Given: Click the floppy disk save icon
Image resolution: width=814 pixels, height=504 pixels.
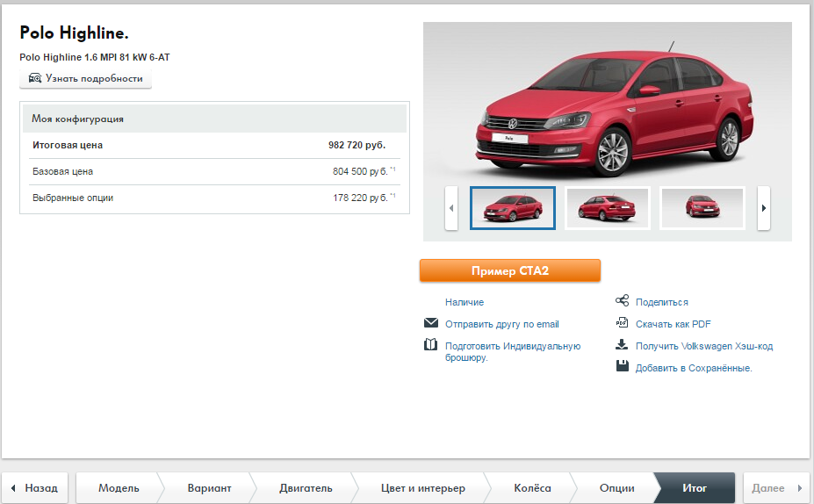Looking at the screenshot, I should coord(622,366).
